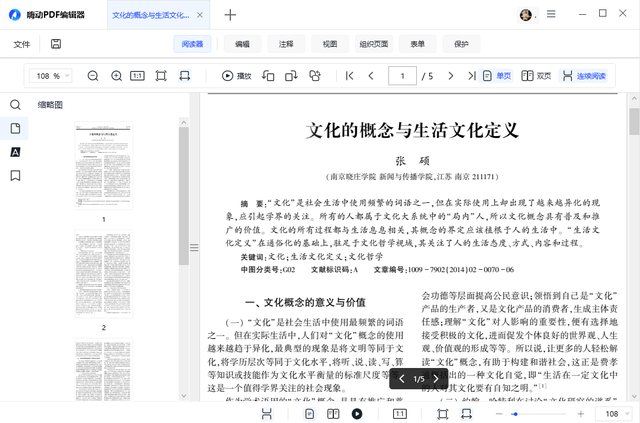Switch to 注释 annotation tab

(286, 44)
